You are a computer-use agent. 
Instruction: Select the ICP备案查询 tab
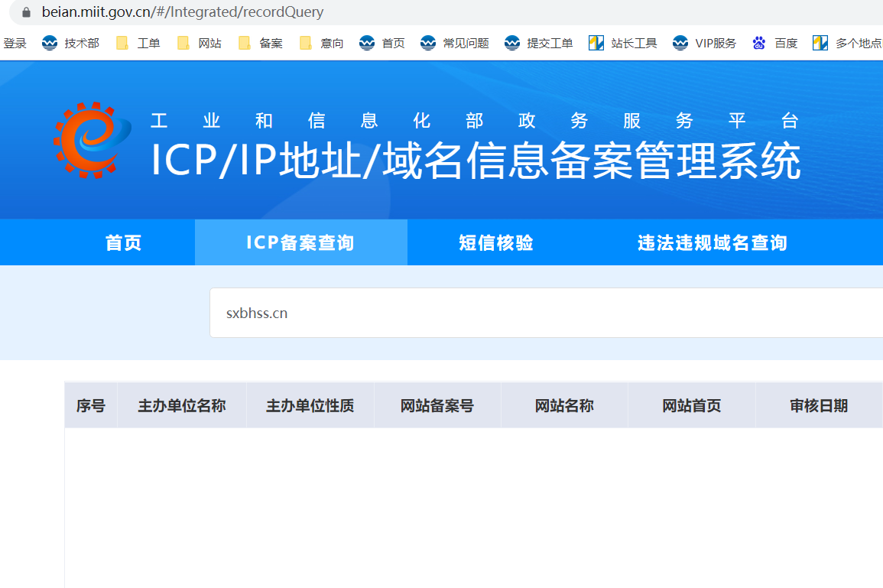tap(300, 243)
